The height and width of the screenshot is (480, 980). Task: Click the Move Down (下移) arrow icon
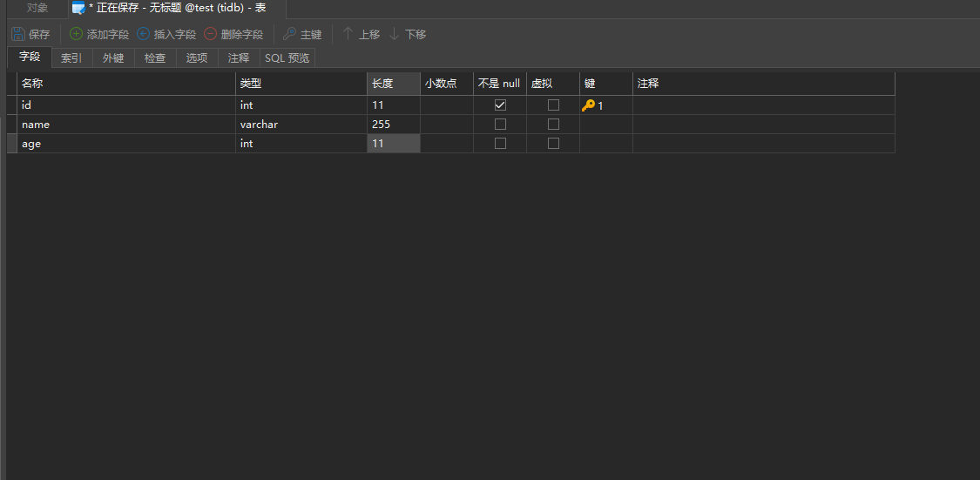point(395,34)
